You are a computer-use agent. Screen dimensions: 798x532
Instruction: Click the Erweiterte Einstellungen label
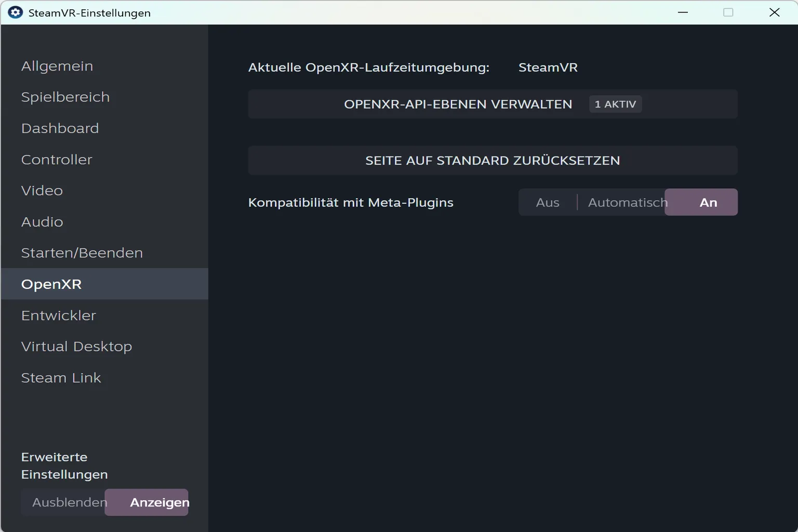tap(64, 465)
